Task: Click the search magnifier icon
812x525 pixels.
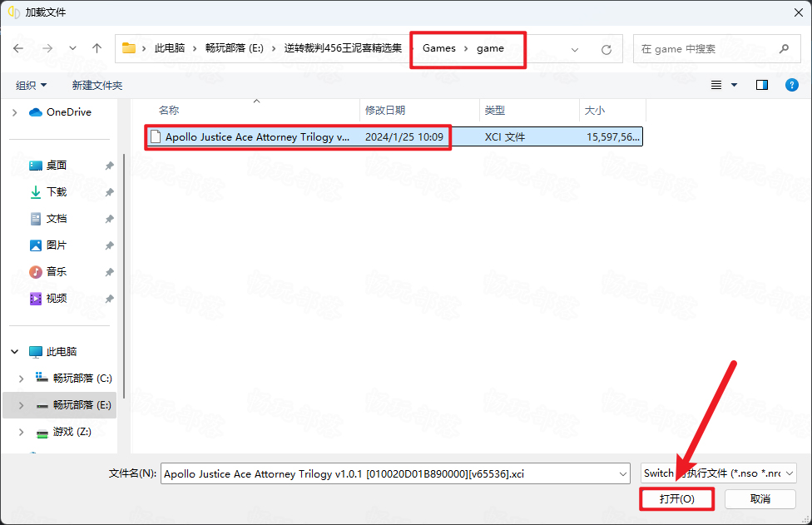Action: 784,48
